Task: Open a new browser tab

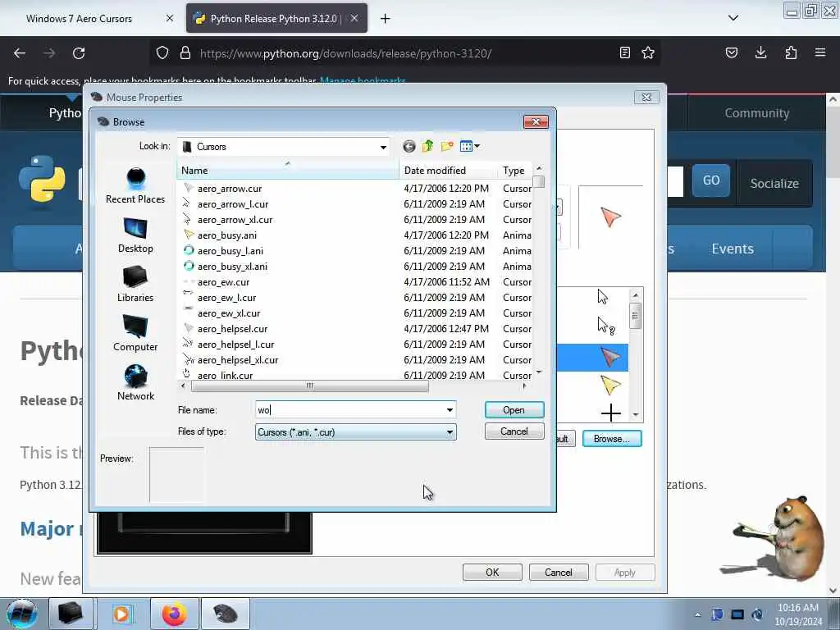Action: click(x=386, y=19)
